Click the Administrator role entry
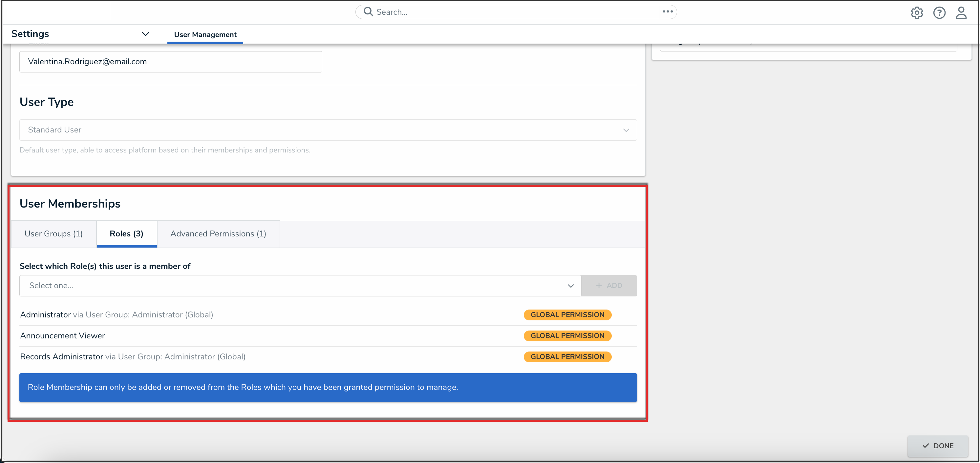 click(x=46, y=315)
